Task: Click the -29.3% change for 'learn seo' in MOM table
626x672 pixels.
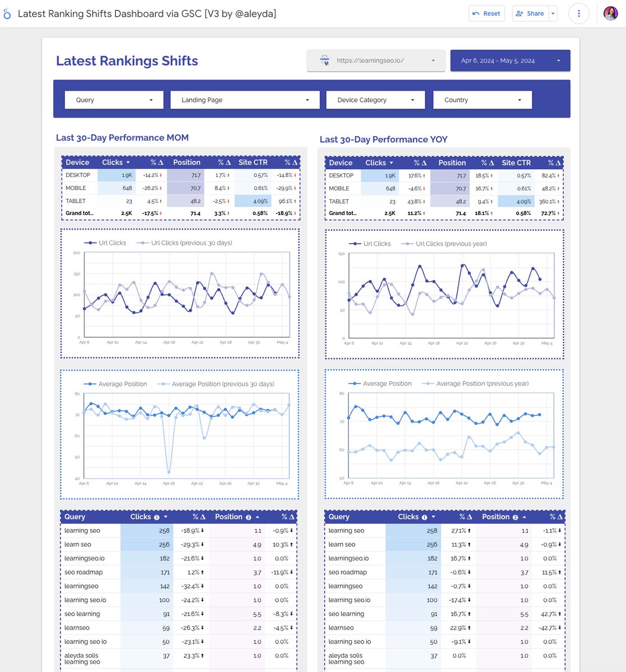Action: click(190, 544)
